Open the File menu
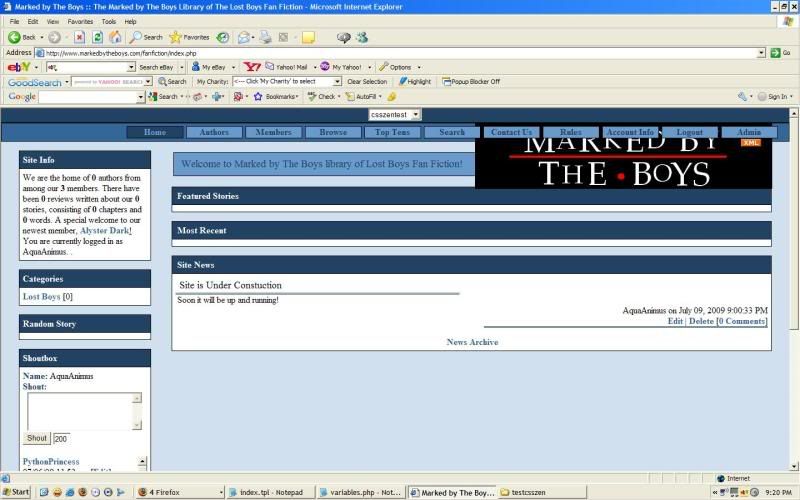The height and width of the screenshot is (500, 800). 14,21
